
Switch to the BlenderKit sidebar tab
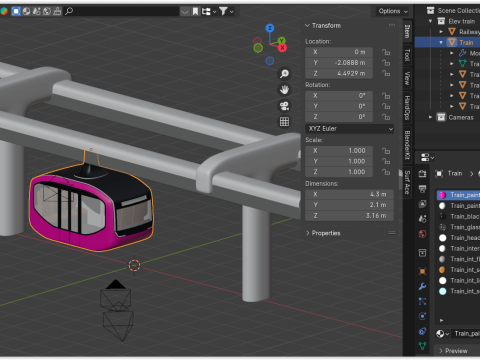click(x=407, y=145)
